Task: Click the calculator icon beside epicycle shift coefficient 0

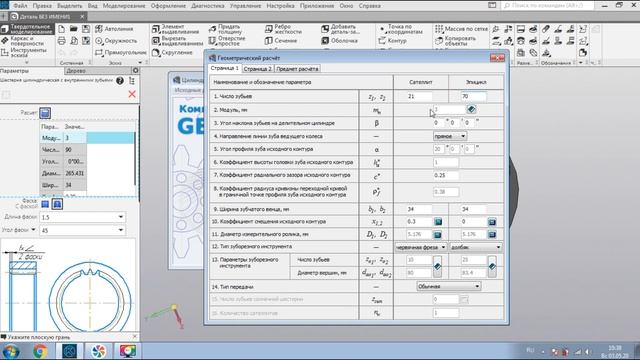Action: [492, 222]
